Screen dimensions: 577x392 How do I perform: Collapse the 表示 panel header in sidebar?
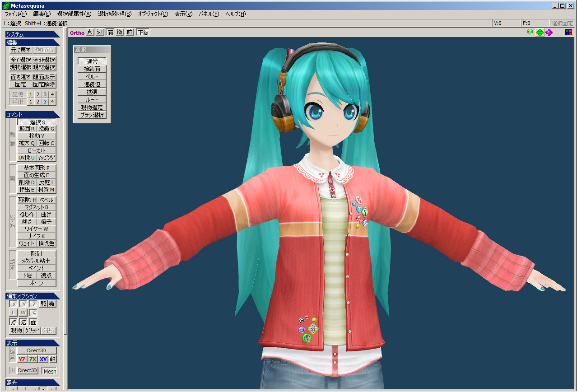click(x=32, y=343)
